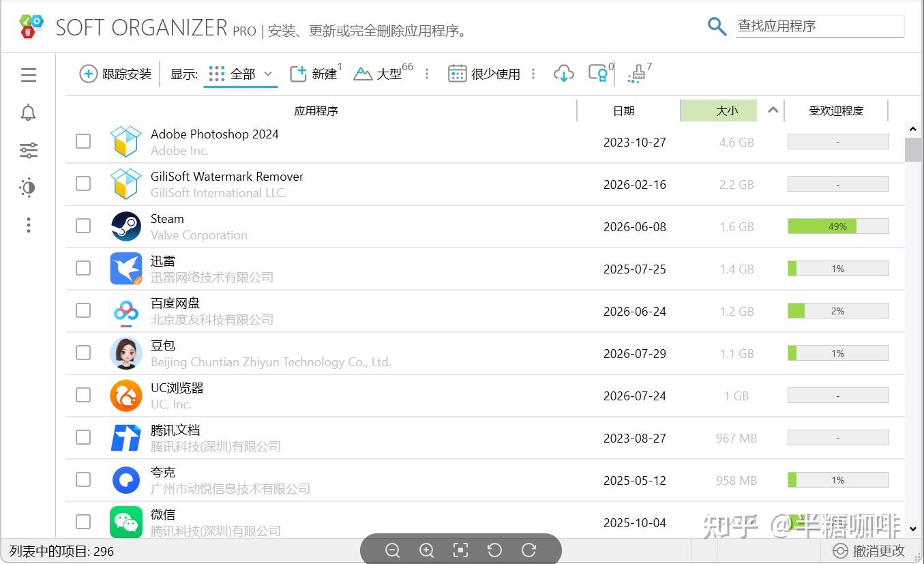Open more options next to 很少使用
Screen dimensions: 924x564
click(533, 74)
